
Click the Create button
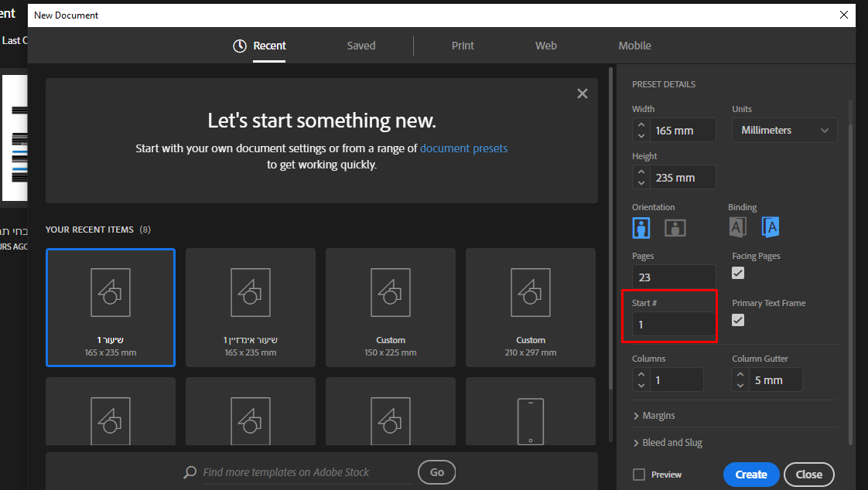tap(750, 475)
